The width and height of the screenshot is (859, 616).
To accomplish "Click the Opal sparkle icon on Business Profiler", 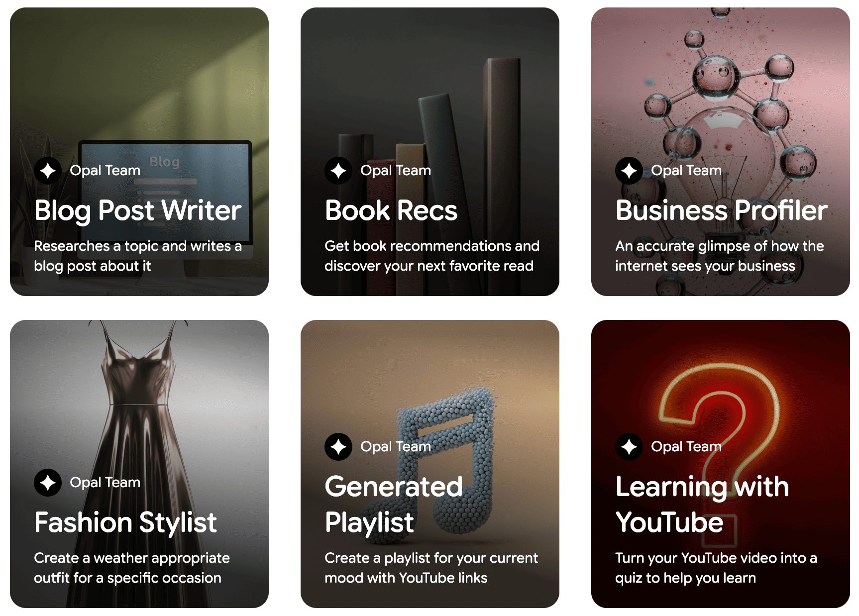I will click(x=629, y=171).
